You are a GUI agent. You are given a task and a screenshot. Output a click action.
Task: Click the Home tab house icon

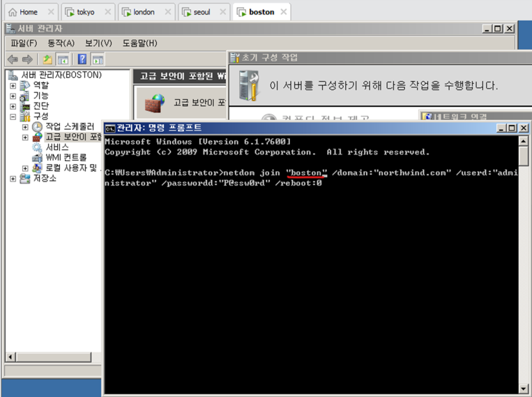tap(13, 13)
